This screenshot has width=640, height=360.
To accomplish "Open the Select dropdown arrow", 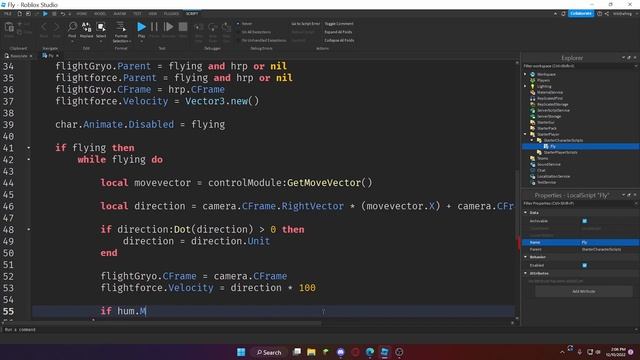I will (101, 41).
